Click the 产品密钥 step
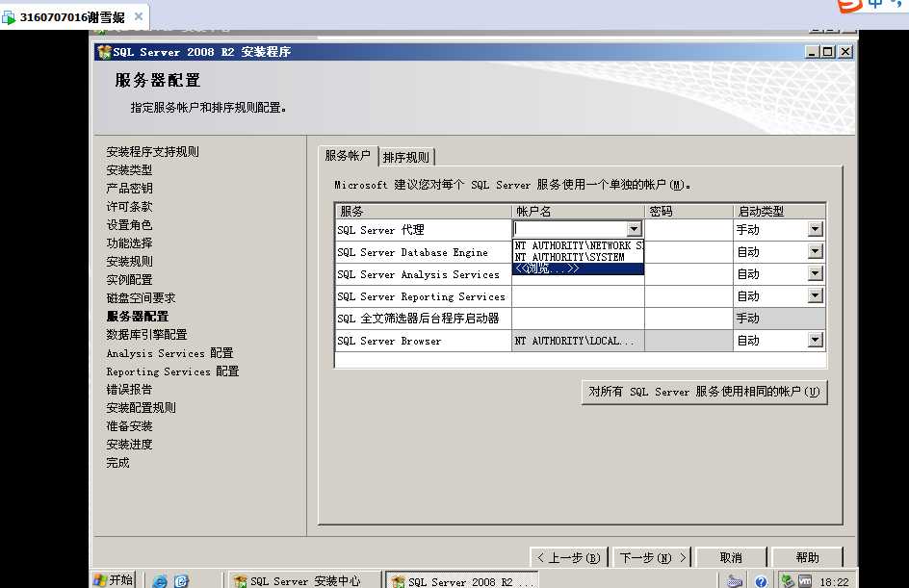This screenshot has width=909, height=588. [x=129, y=189]
